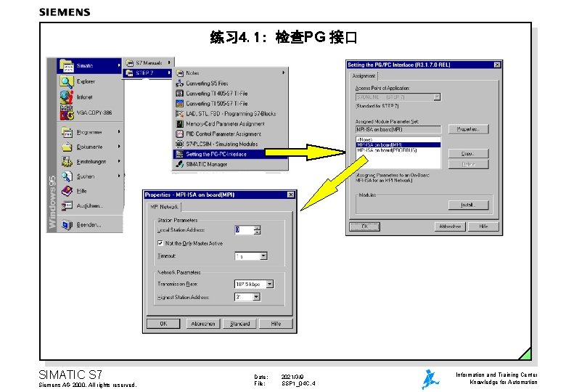This screenshot has width=566, height=392.
Task: Click the Hilfe book icon
Action: click(67, 191)
